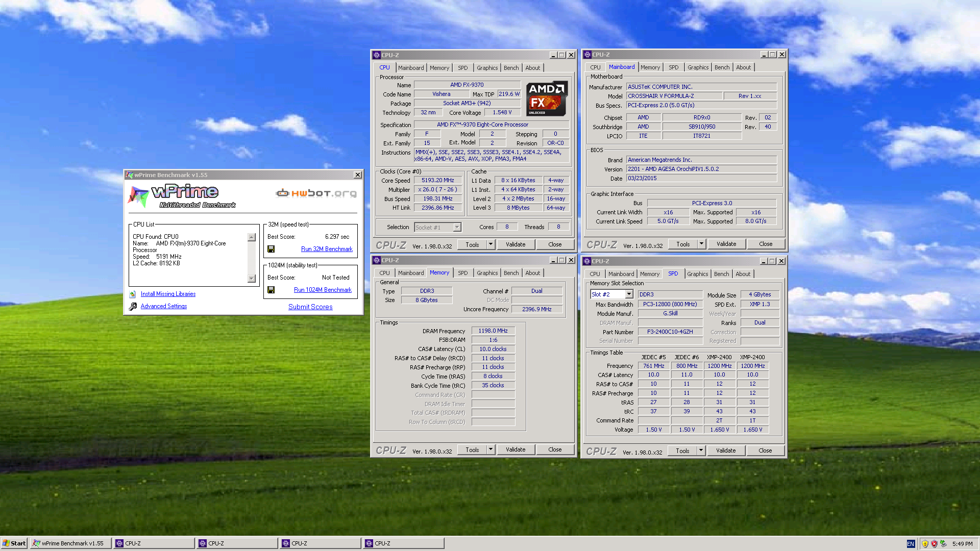Click the CPU-Z title icon of Mainboard window
The height and width of the screenshot is (551, 980).
587,55
